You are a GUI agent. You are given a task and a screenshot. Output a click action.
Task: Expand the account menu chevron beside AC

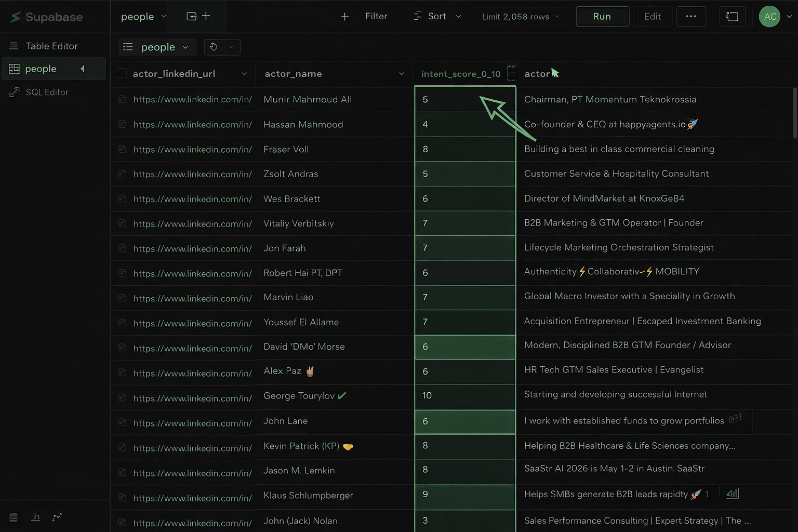[x=789, y=17]
